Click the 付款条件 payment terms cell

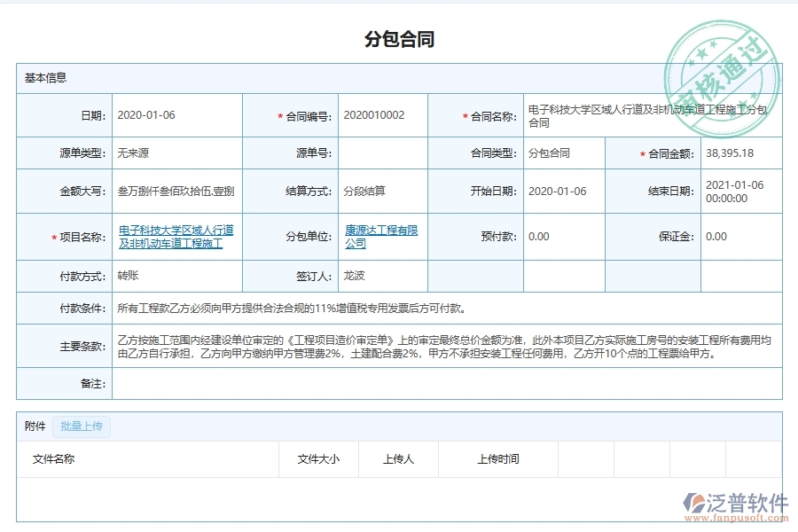[x=293, y=307]
